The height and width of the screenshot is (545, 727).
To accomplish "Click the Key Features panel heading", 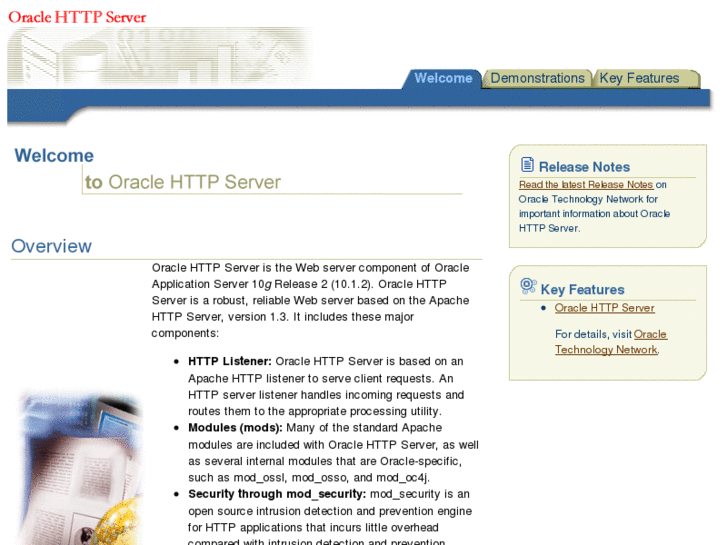I will tap(582, 289).
